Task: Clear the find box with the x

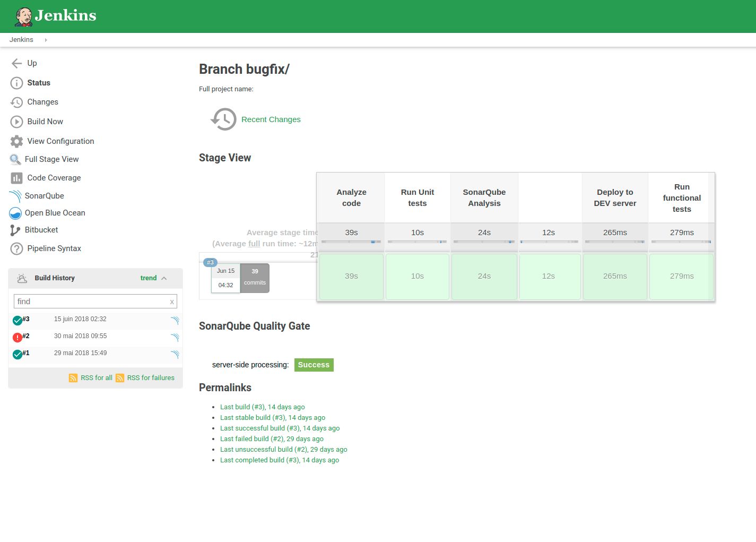Action: (172, 302)
